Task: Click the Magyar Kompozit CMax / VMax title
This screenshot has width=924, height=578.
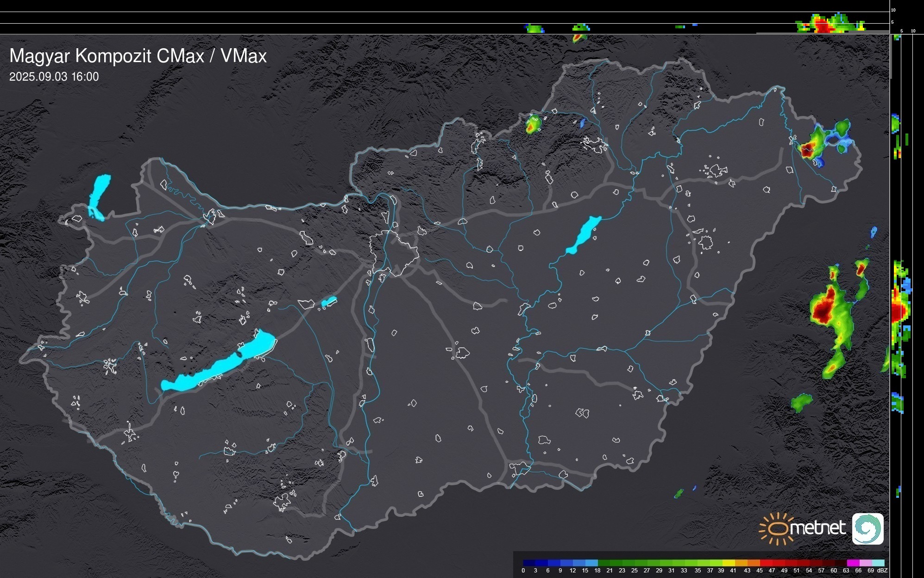Action: point(138,56)
